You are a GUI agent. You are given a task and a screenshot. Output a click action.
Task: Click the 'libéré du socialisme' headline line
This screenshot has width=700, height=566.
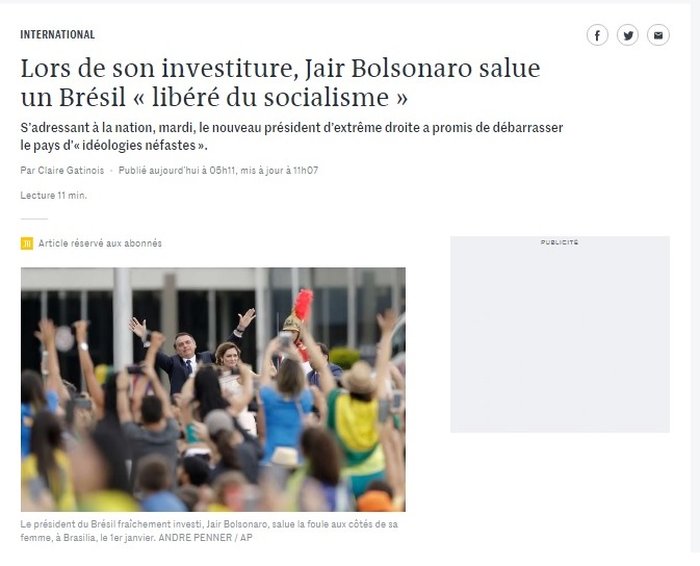[214, 97]
